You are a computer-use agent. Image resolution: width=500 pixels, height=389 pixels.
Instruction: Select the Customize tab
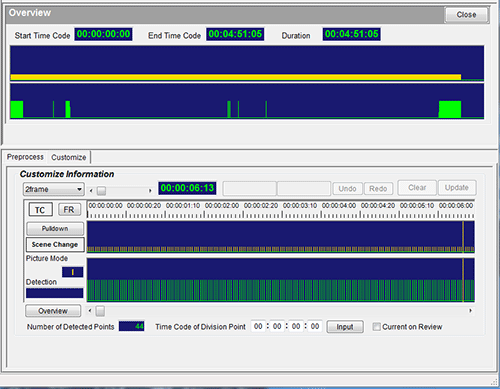pyautogui.click(x=69, y=157)
